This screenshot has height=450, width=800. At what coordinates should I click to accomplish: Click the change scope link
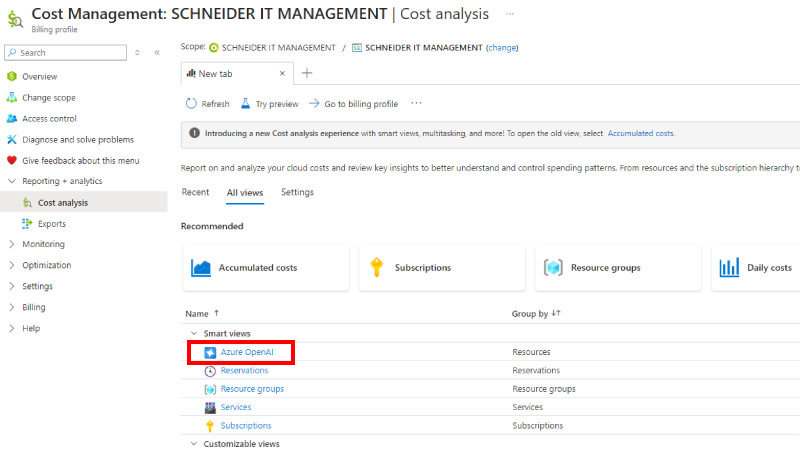(502, 47)
